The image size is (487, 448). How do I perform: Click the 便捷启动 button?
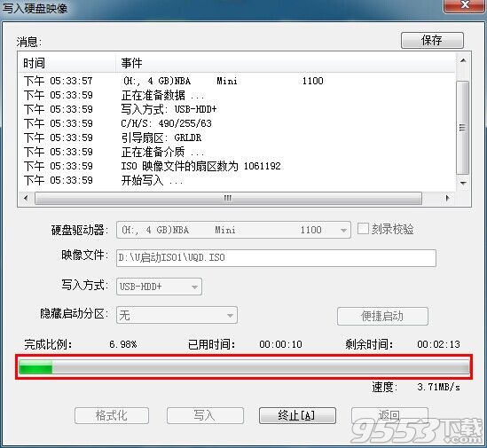(x=382, y=317)
